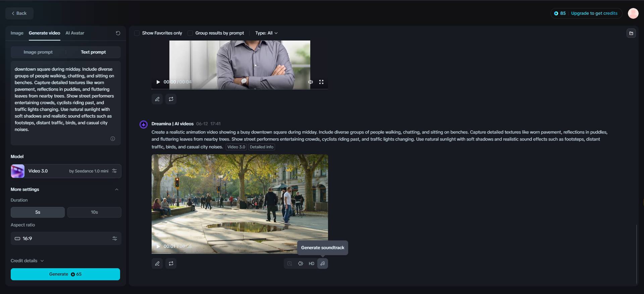Screen dimensions: 644x294
Task: Click the Generate soundtrack music icon
Action: click(322, 264)
